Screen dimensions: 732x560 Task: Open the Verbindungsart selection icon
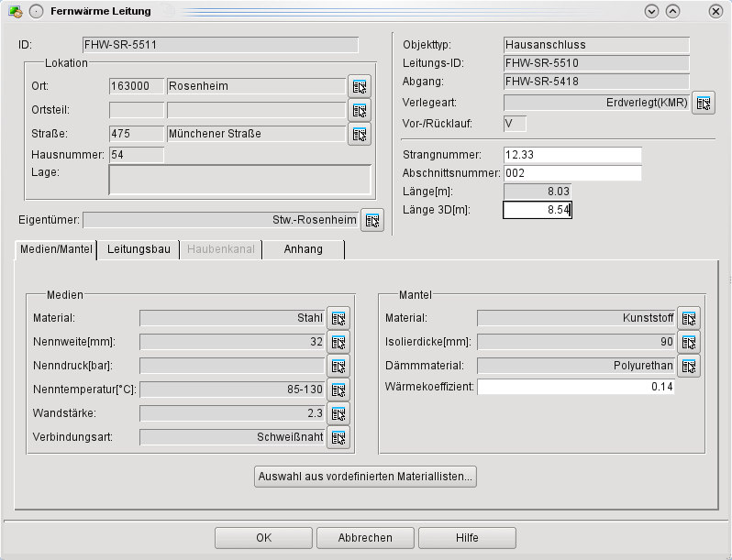pos(338,437)
